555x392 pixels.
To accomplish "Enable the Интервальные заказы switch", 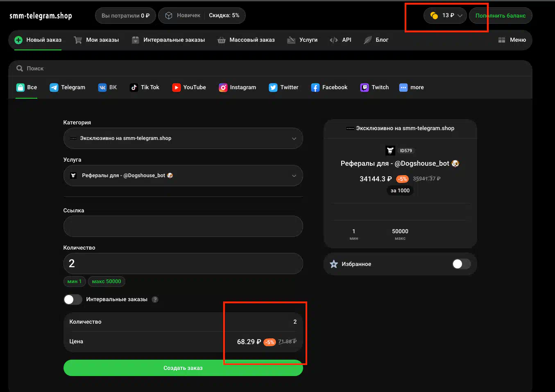I will click(x=73, y=300).
